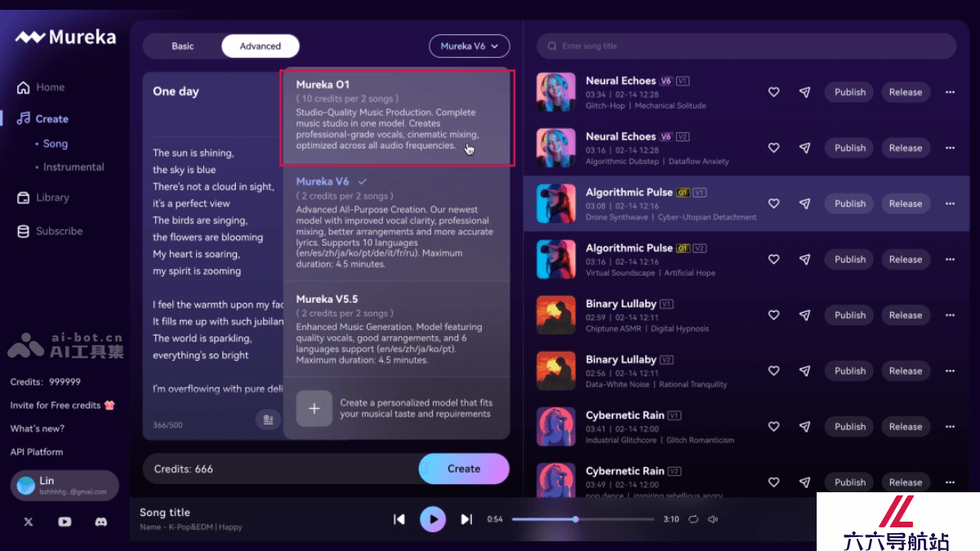
Task: Skip to previous track in player
Action: 399,519
